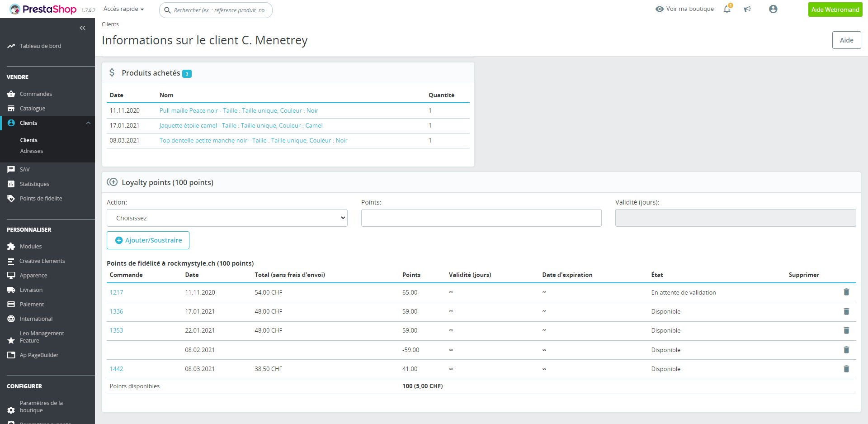
Task: Delete loyalty points row for order 1442
Action: [846, 369]
